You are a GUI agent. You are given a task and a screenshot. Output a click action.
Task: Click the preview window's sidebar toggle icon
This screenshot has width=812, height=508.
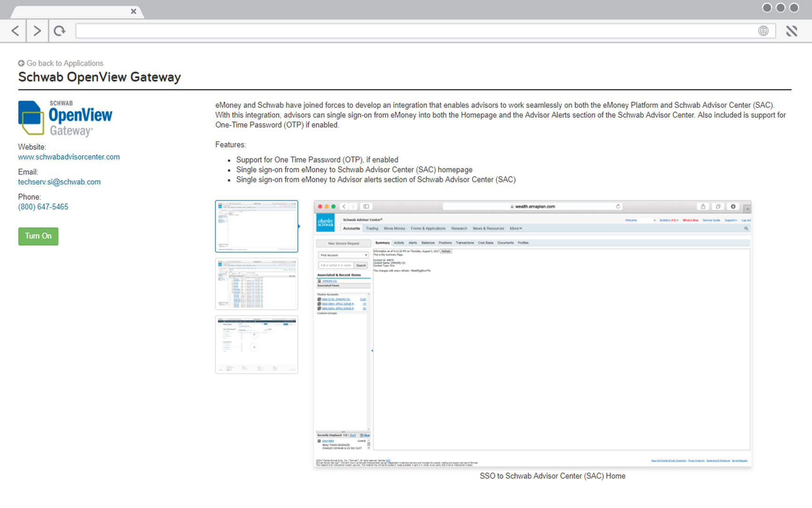click(x=366, y=207)
